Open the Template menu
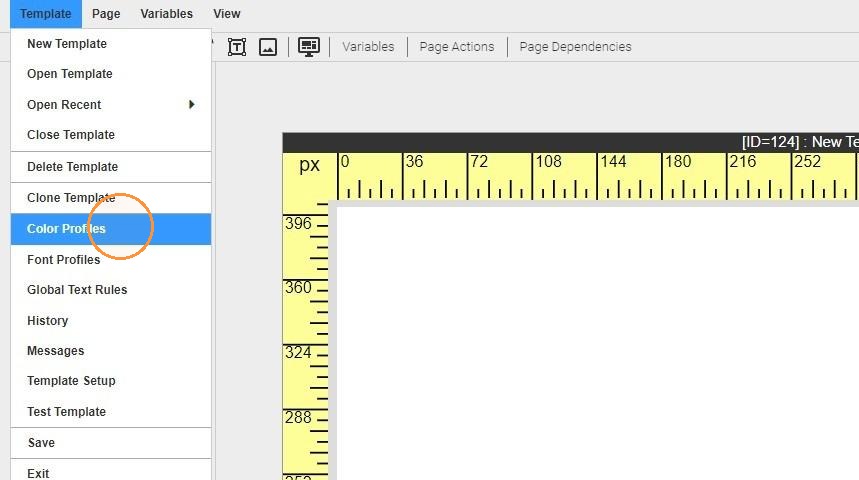 click(x=45, y=14)
